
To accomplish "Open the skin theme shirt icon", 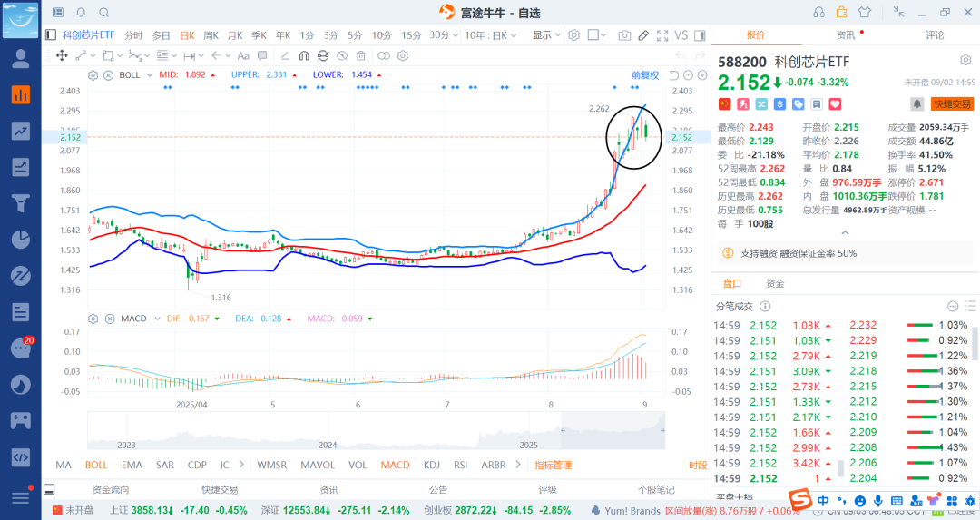I will tap(865, 12).
